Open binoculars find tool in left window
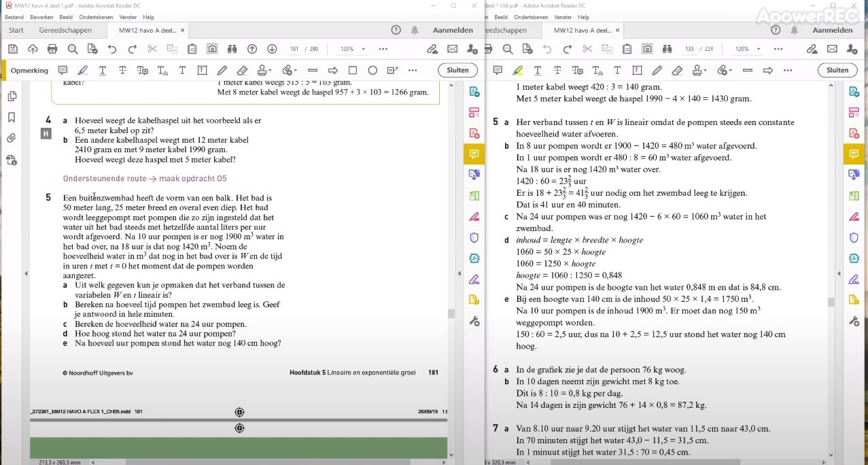 232,49
